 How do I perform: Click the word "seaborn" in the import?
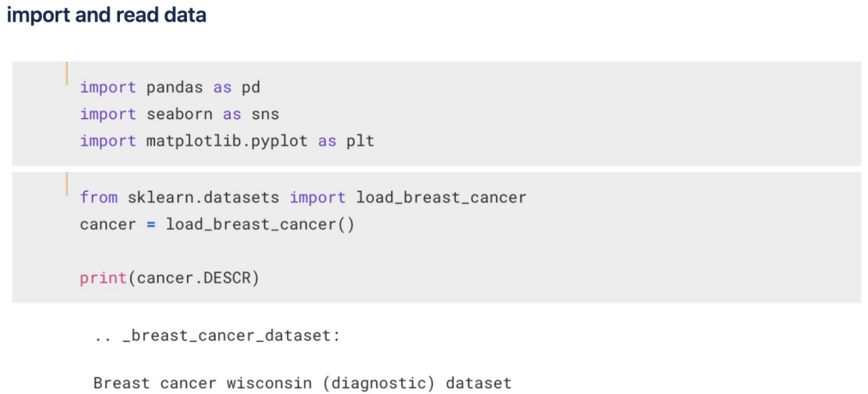tap(179, 115)
